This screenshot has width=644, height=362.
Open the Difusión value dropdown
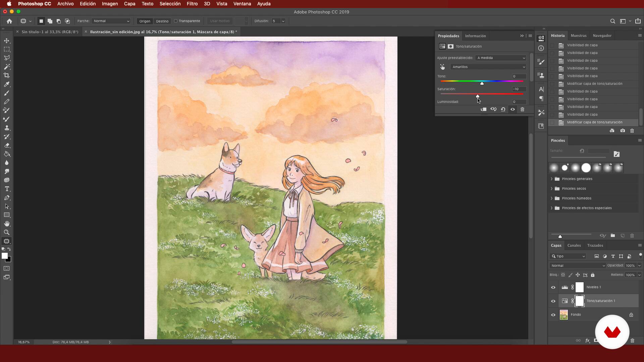pos(283,21)
